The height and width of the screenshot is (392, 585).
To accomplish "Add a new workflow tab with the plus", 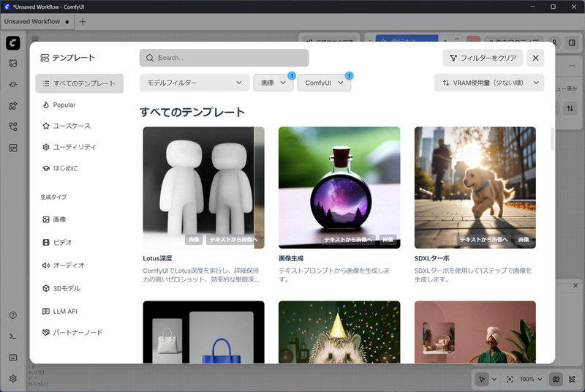I will click(x=83, y=22).
